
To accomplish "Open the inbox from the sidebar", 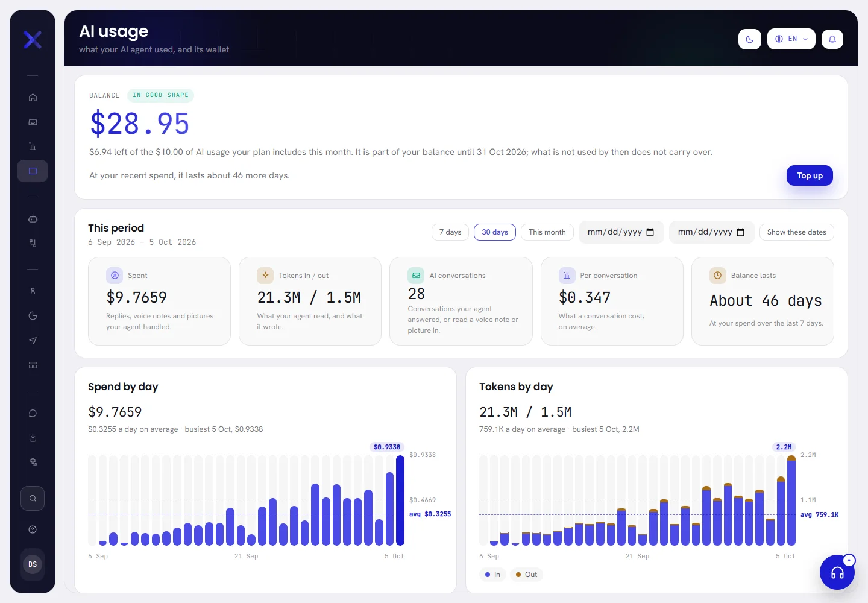I will tap(33, 122).
